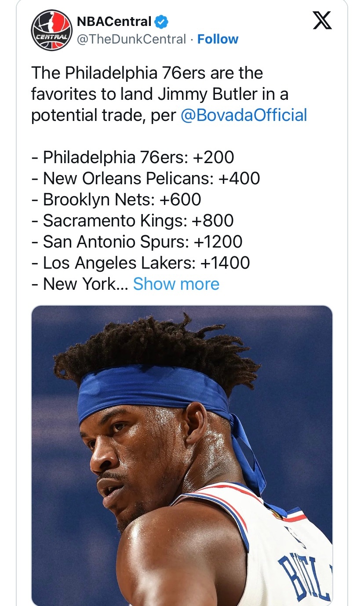Expand the tweet with Show more
The height and width of the screenshot is (606, 364).
(x=176, y=284)
